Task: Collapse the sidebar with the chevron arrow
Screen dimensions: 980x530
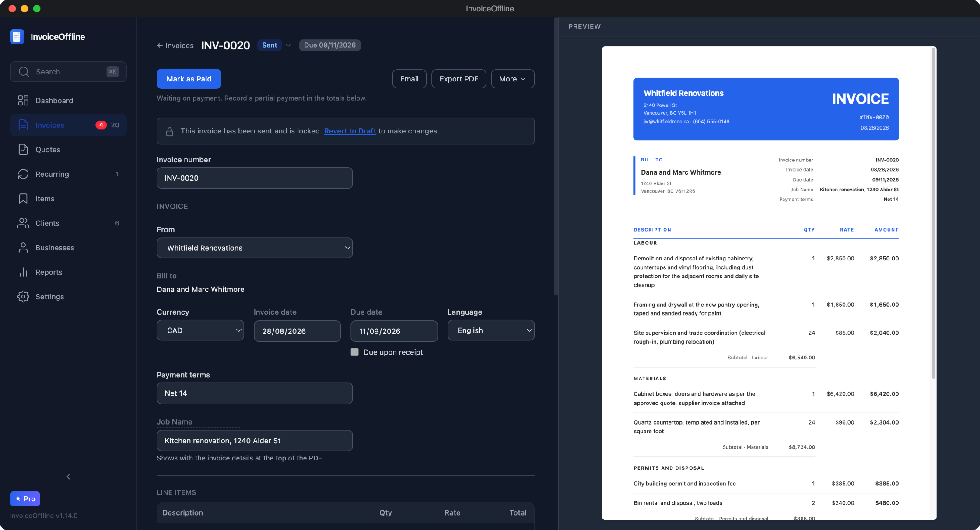Action: tap(68, 477)
